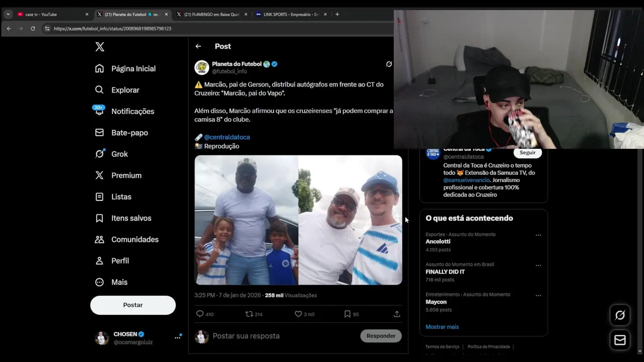Click the Responder button
The height and width of the screenshot is (362, 644).
pyautogui.click(x=381, y=336)
